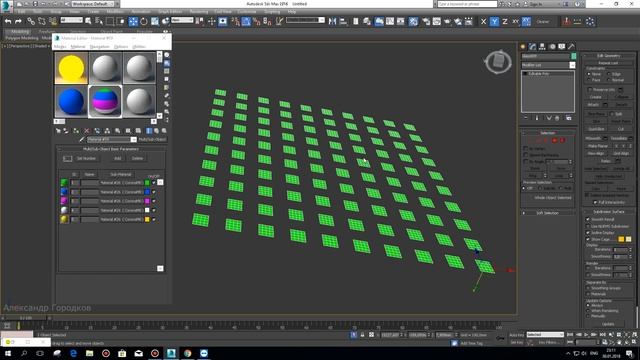Select the Select and Link tool
The height and width of the screenshot is (360, 640).
pyautogui.click(x=31, y=21)
